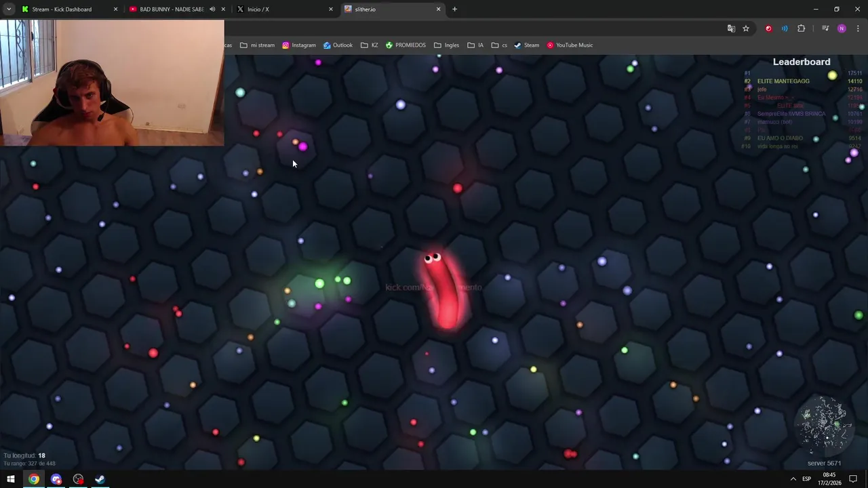The image size is (868, 488).
Task: Click ELITE MANTEGAGG on the leaderboard
Action: [783, 81]
